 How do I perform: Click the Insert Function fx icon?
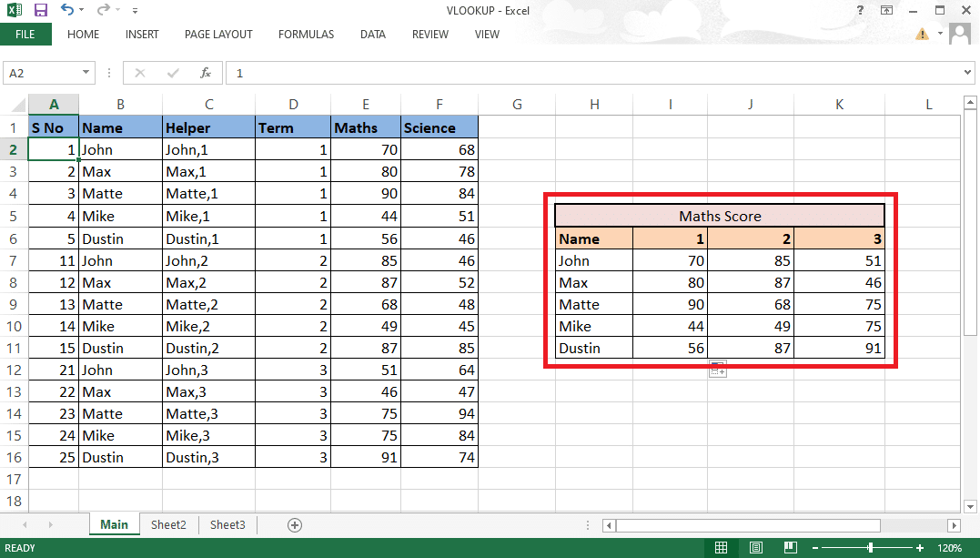206,73
